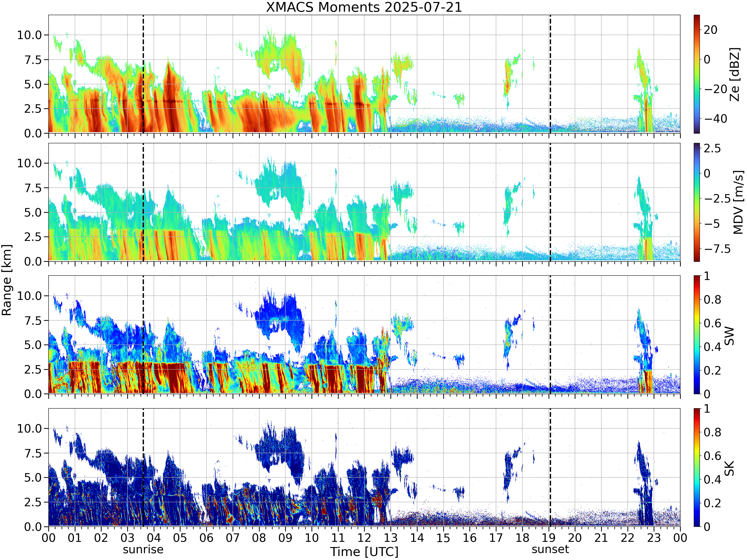Click the plot title XMACS Moments 2025-07-21

(x=364, y=7)
